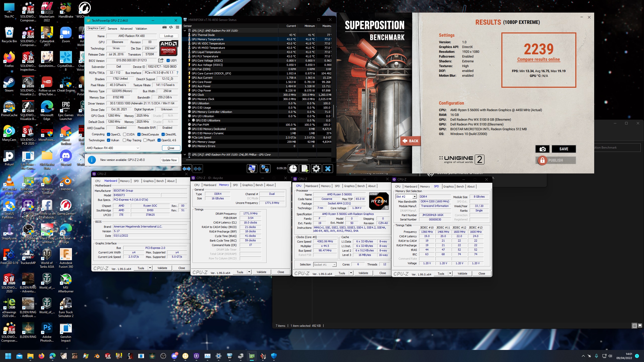This screenshot has width=644, height=362.
Task: Click the Windows Security shield taskbar icon
Action: click(274, 356)
